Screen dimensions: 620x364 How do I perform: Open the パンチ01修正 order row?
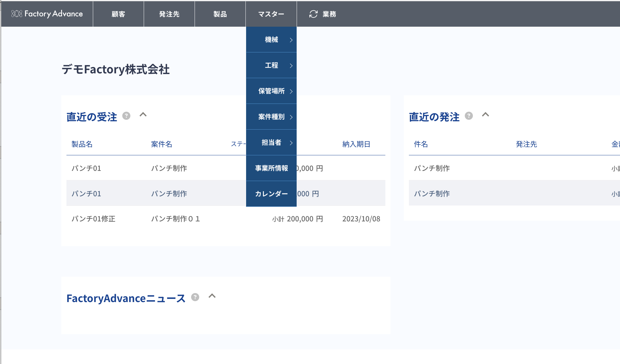tap(93, 219)
